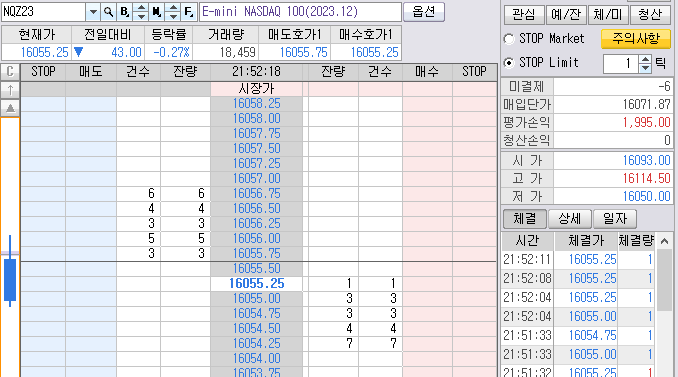Screen dimensions: 678x377
Task: Switch to the 체/미 tab
Action: [608, 15]
